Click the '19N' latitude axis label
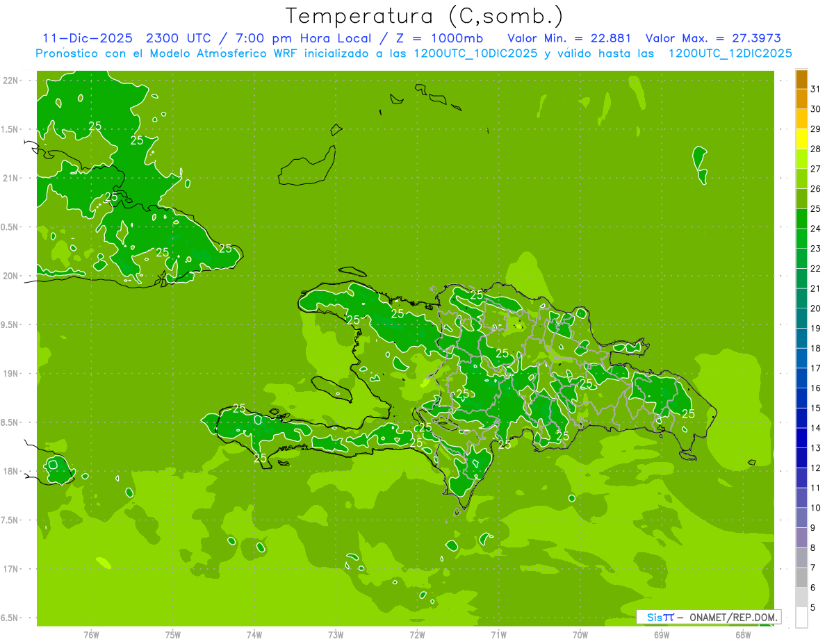The width and height of the screenshot is (834, 644). [x=10, y=373]
